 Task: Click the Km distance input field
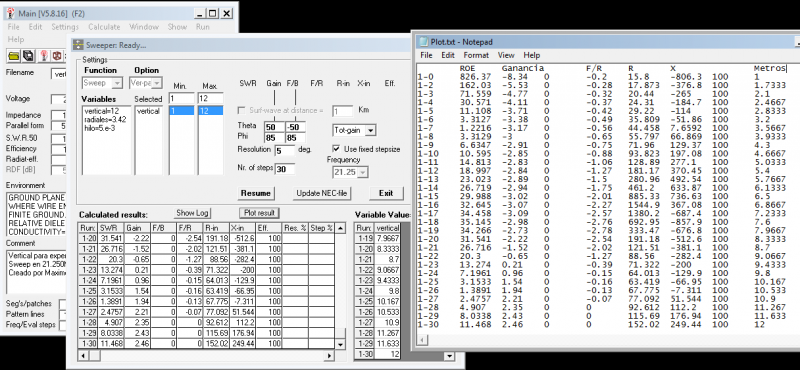coord(342,111)
